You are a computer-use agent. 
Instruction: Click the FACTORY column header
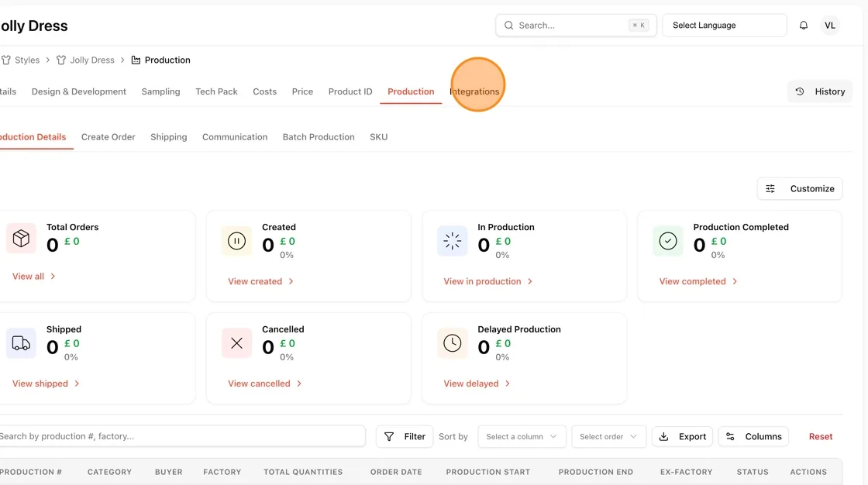pos(222,472)
